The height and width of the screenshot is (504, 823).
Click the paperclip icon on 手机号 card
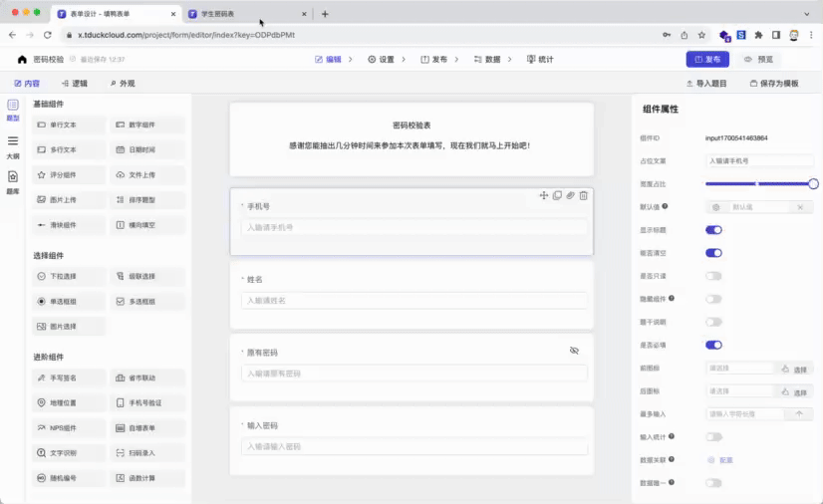[x=570, y=195]
